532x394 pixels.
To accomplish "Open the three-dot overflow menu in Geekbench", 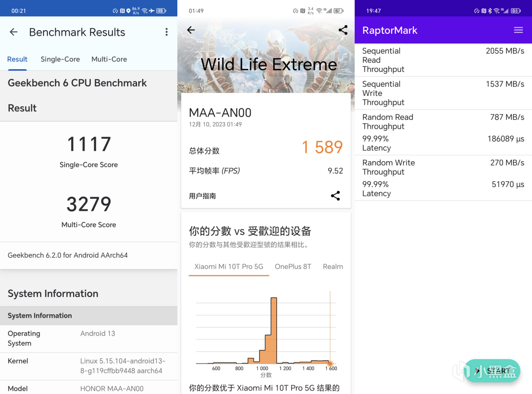I will [167, 32].
